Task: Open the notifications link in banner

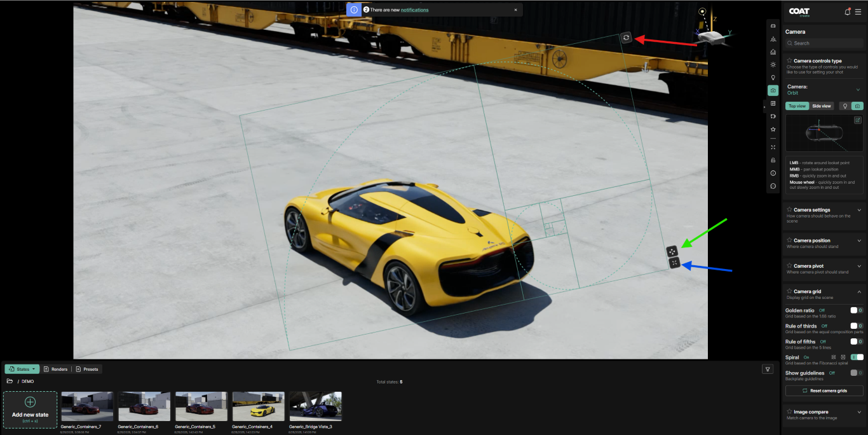Action: point(414,10)
